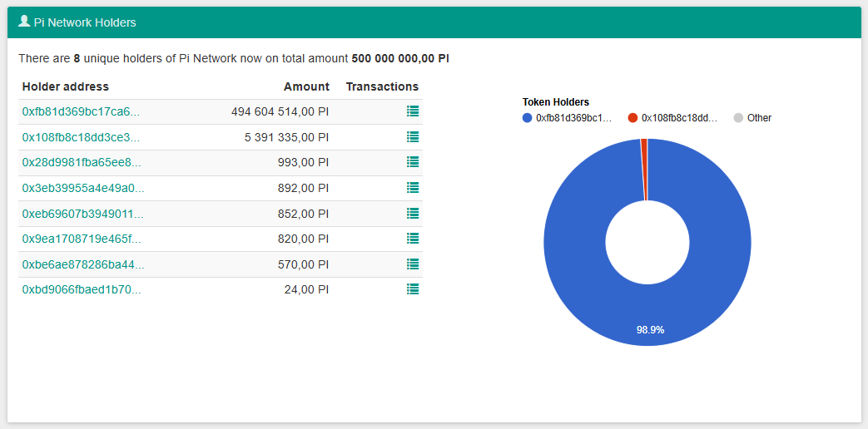The image size is (868, 429).
Task: Click the amount 820,00 PI
Action: pos(304,239)
